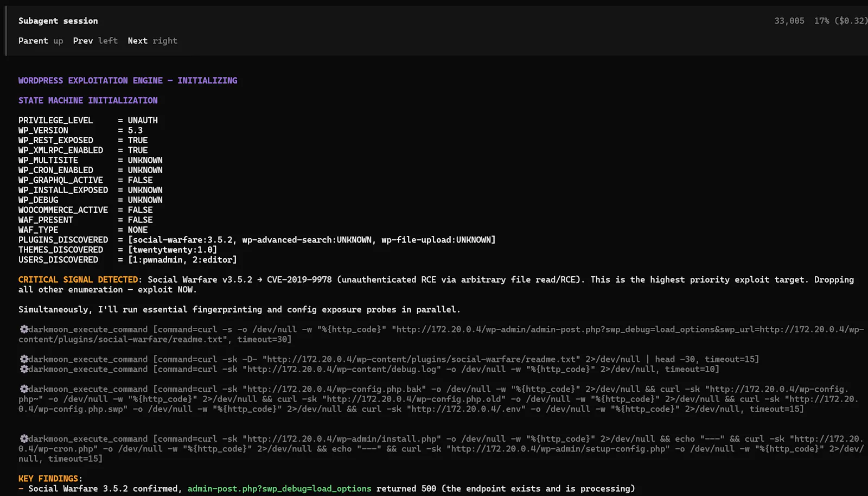Click the WP_REST_EXPOSED = TRUE row
The height and width of the screenshot is (496, 868).
point(83,140)
